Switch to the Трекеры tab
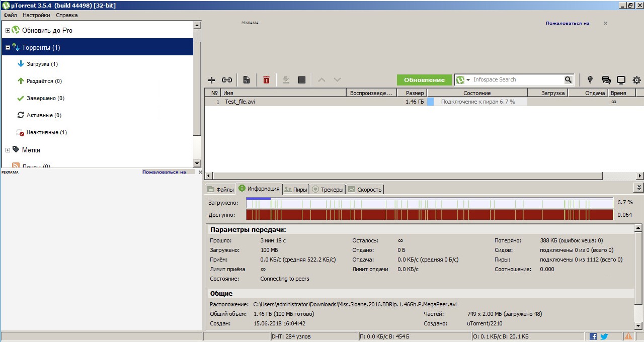The width and height of the screenshot is (644, 342). 328,190
